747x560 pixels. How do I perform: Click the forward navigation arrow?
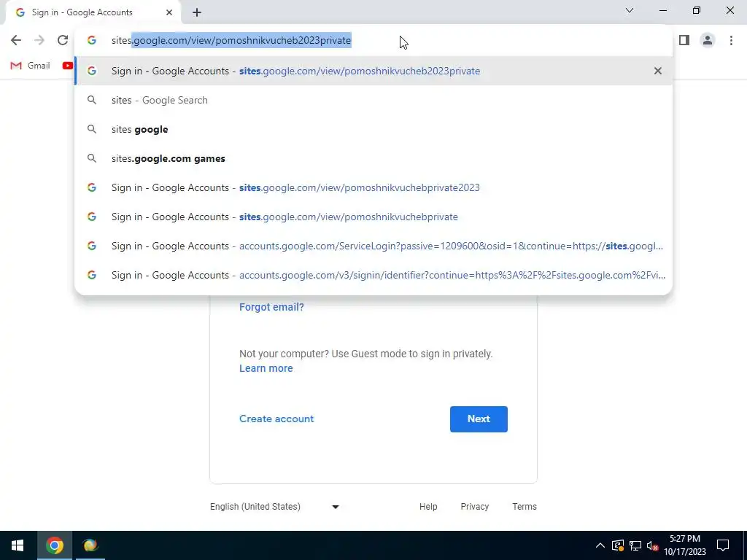(39, 41)
